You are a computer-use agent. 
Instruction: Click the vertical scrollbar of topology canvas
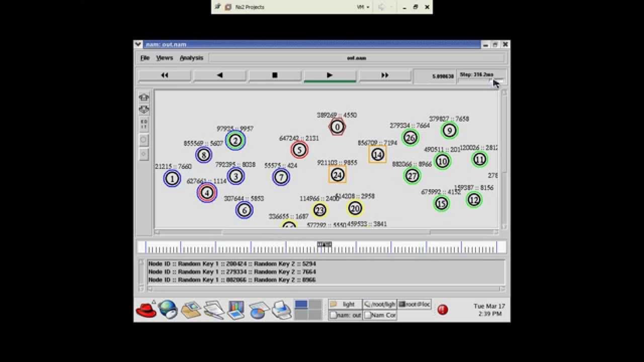point(504,159)
